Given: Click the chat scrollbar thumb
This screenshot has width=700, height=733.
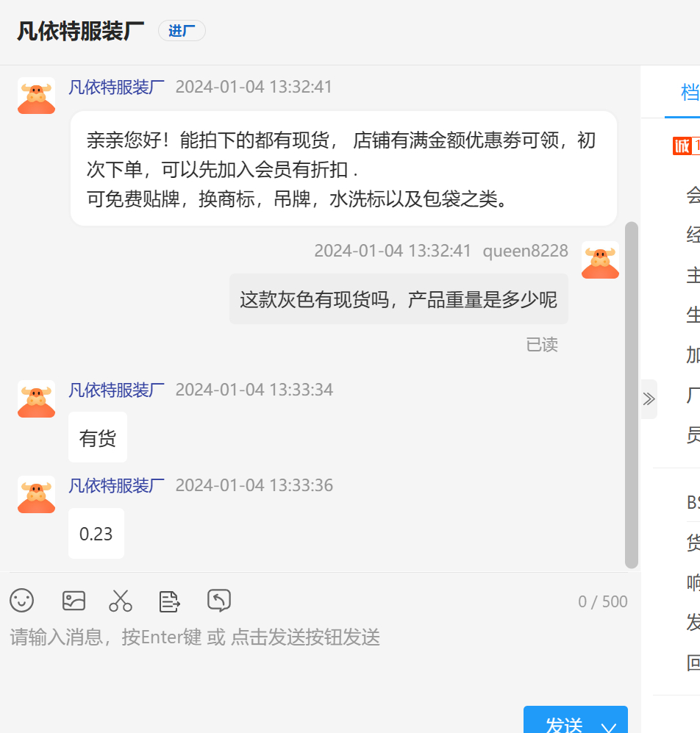Looking at the screenshot, I should click(632, 395).
